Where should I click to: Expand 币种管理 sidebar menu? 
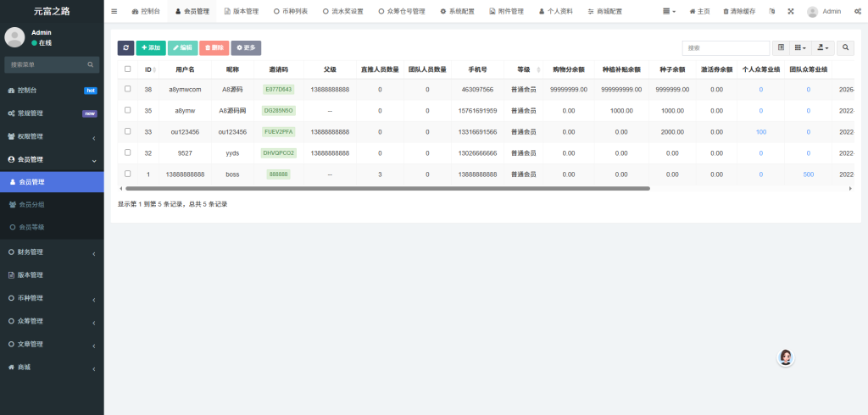click(x=52, y=298)
